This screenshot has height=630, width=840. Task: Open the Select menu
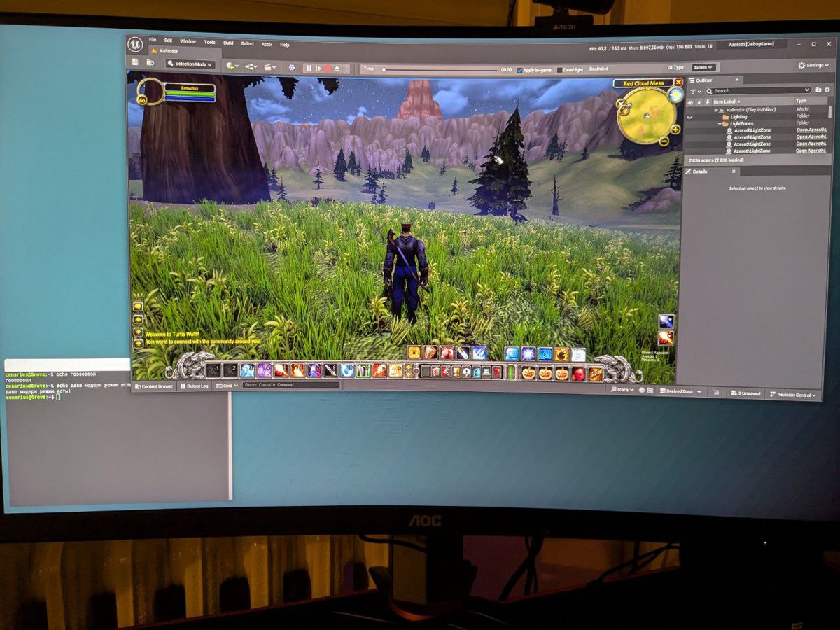click(x=248, y=43)
